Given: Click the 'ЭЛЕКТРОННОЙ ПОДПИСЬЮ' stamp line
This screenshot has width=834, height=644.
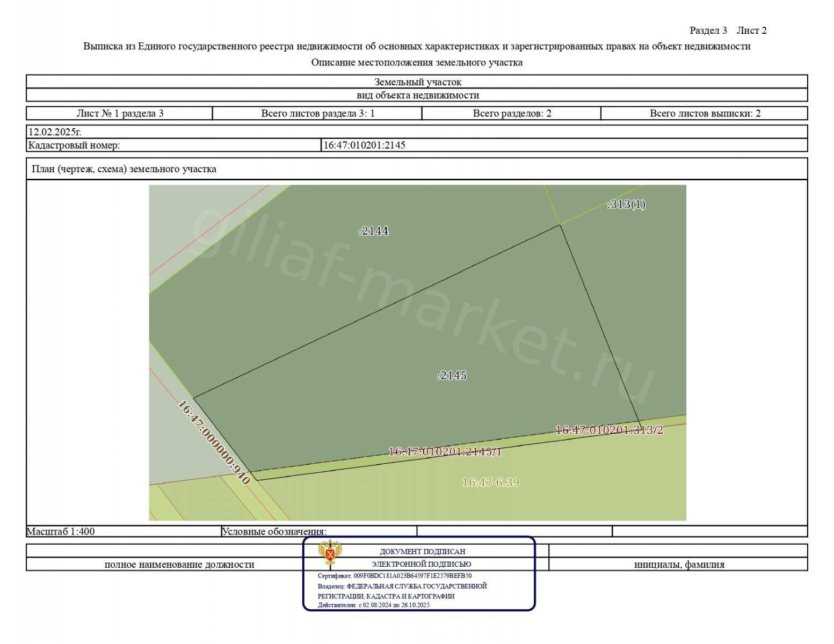Looking at the screenshot, I should 421,564.
